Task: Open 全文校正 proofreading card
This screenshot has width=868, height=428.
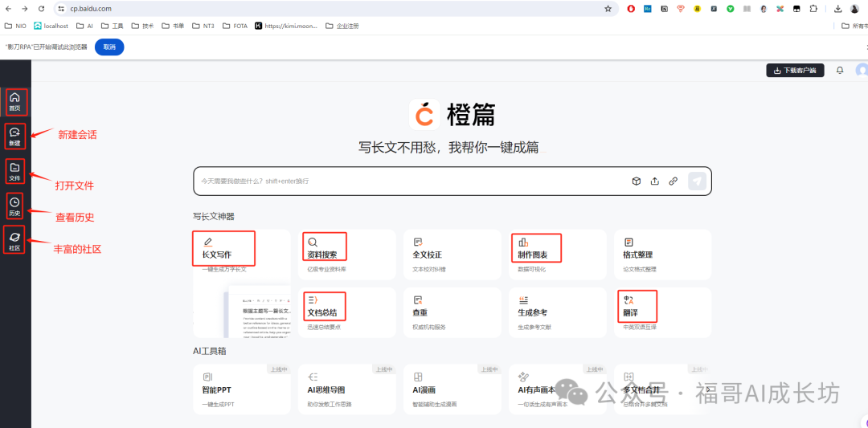Action: tap(452, 255)
